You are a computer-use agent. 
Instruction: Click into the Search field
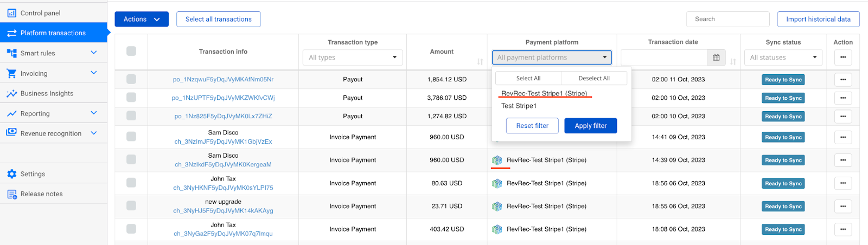pyautogui.click(x=727, y=19)
